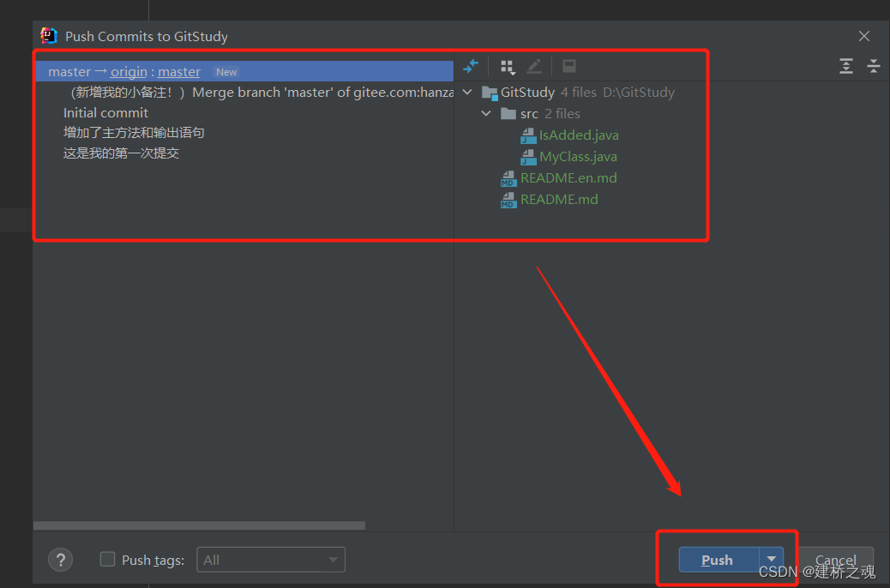Collapse the GitStudy tree node
Screen dimensions: 890x588
click(467, 92)
